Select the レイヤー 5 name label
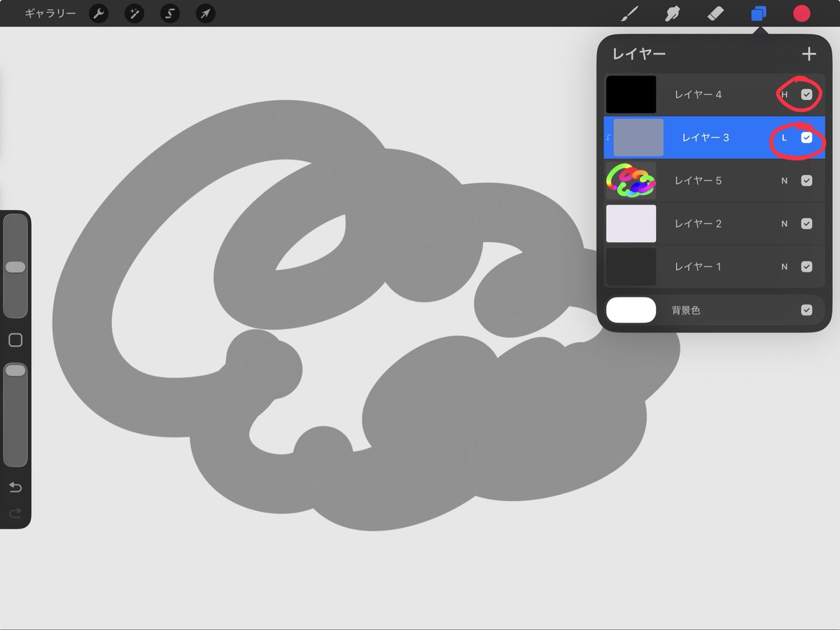 pyautogui.click(x=698, y=181)
